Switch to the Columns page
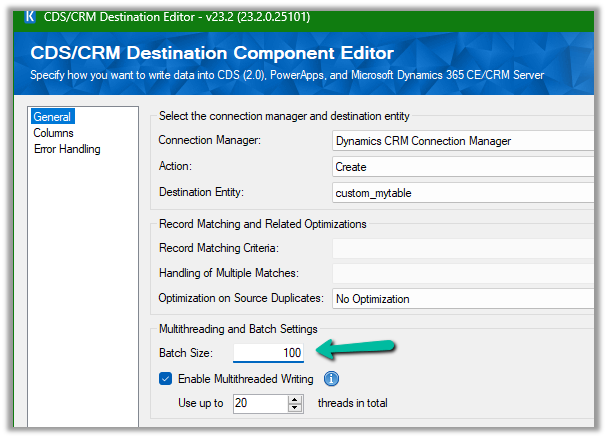Image resolution: width=607 pixels, height=438 pixels. click(x=53, y=133)
